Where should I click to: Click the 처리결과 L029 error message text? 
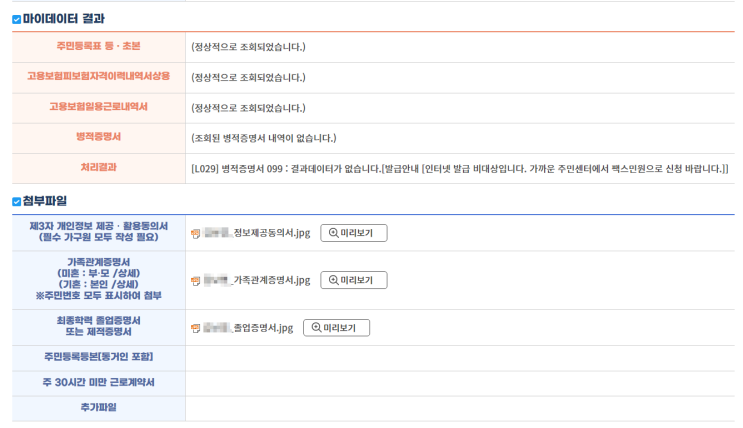(459, 168)
